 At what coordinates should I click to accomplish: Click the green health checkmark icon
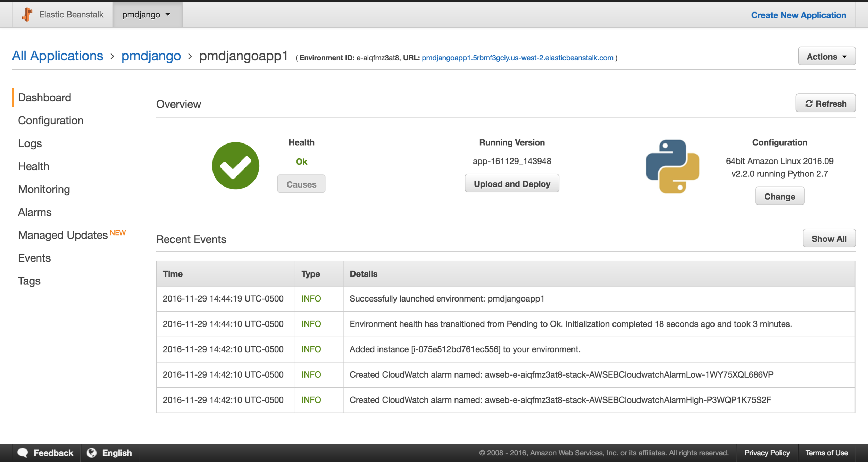tap(235, 166)
